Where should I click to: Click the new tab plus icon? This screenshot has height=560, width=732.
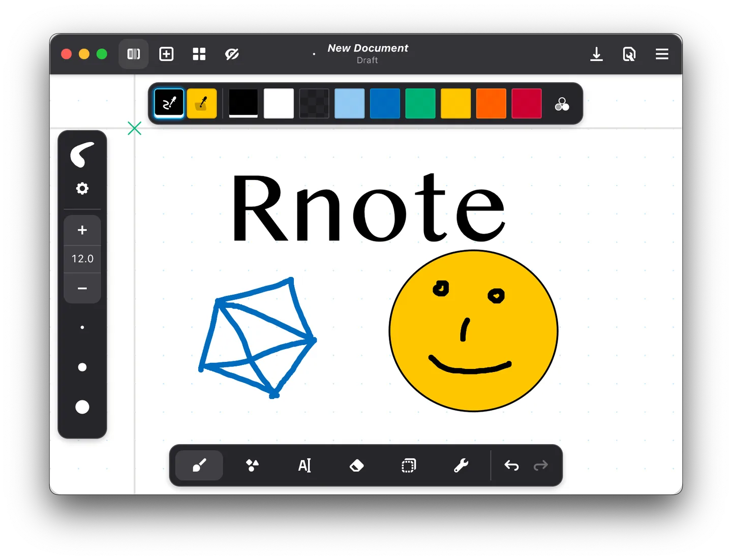click(x=166, y=54)
